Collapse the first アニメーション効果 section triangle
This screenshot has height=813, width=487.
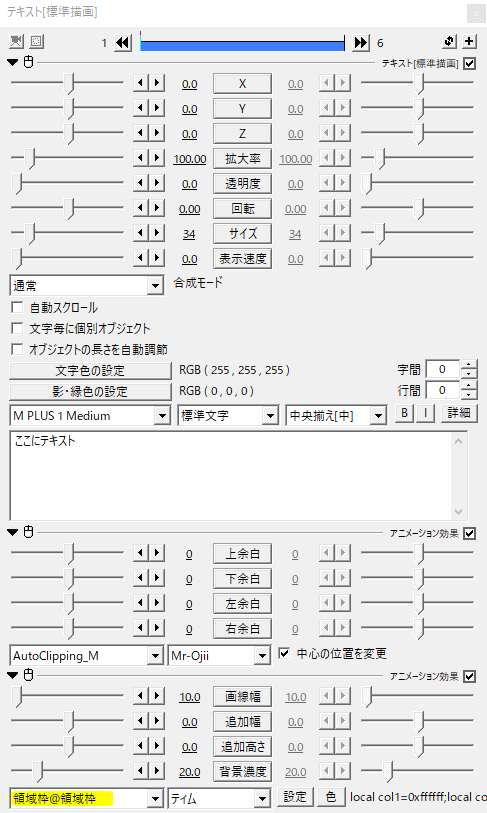(13, 532)
